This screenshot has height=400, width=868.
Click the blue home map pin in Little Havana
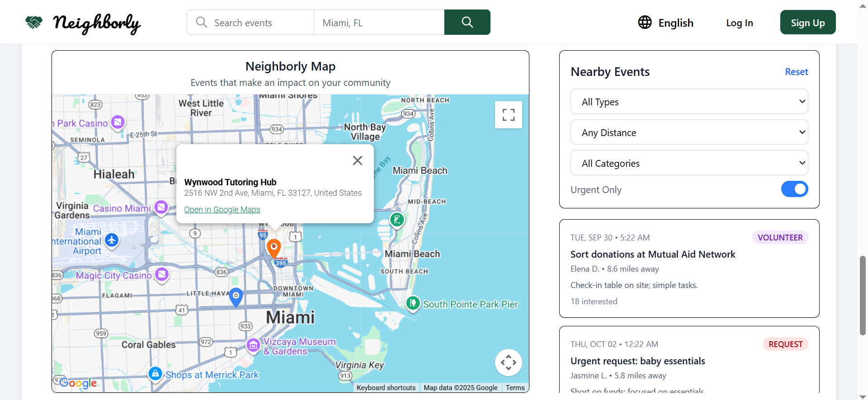236,297
